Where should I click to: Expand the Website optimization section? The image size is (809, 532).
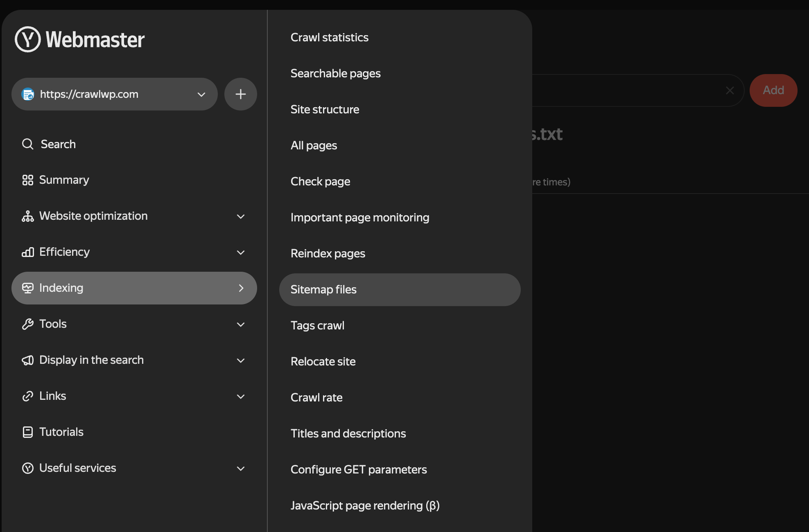tap(241, 216)
